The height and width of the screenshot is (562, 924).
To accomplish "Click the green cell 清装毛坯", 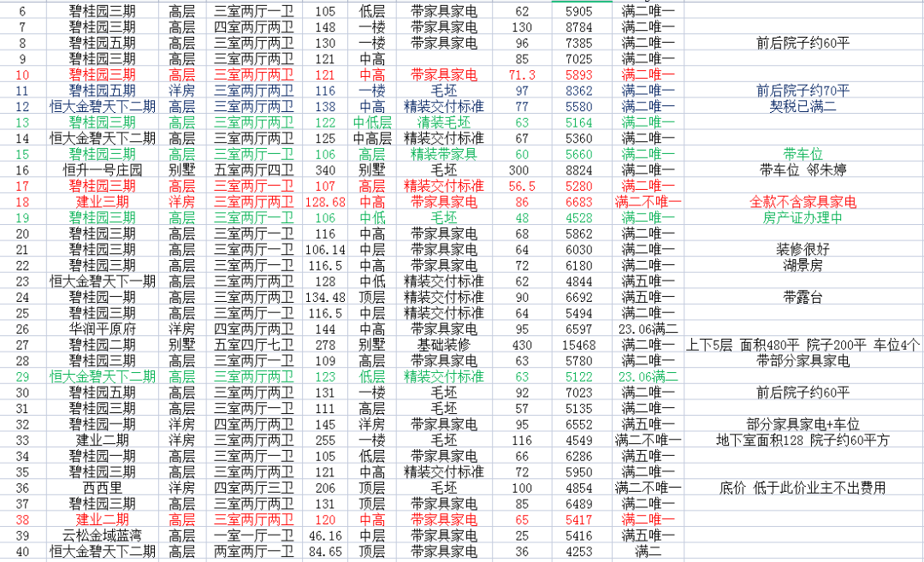I will pos(444,122).
